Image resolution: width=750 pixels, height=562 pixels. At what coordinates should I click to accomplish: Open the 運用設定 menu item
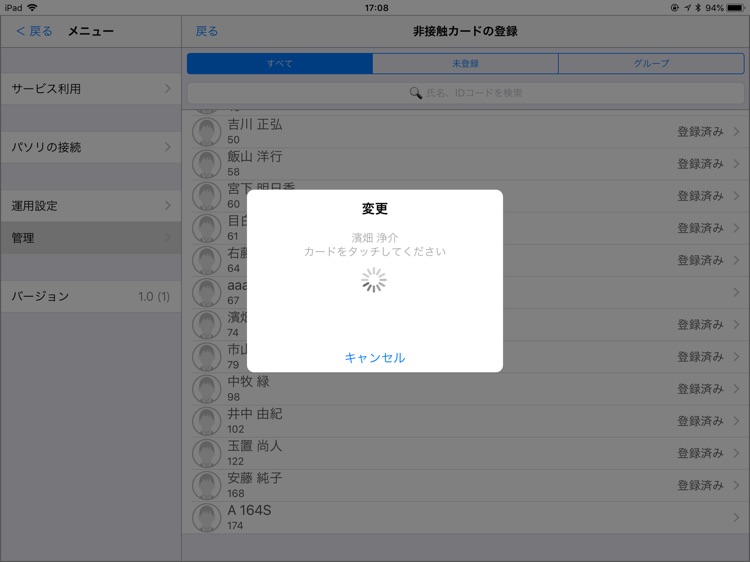click(91, 206)
